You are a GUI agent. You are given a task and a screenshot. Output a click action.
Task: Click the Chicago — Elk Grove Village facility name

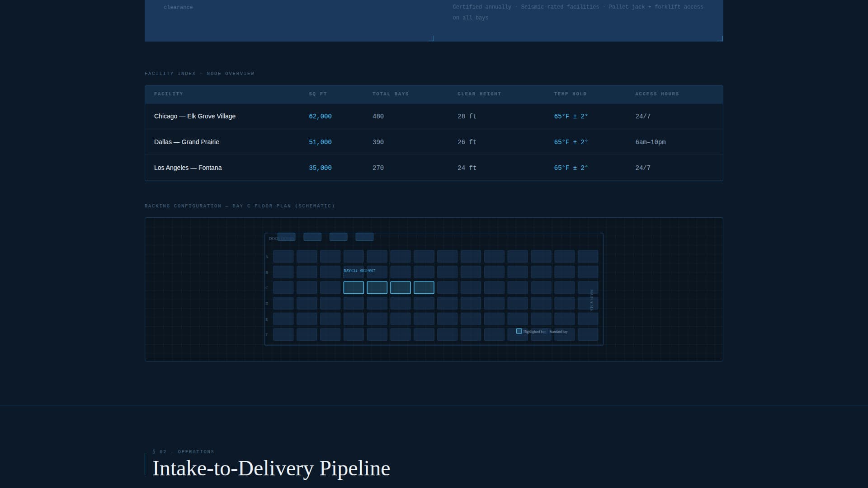click(x=194, y=116)
